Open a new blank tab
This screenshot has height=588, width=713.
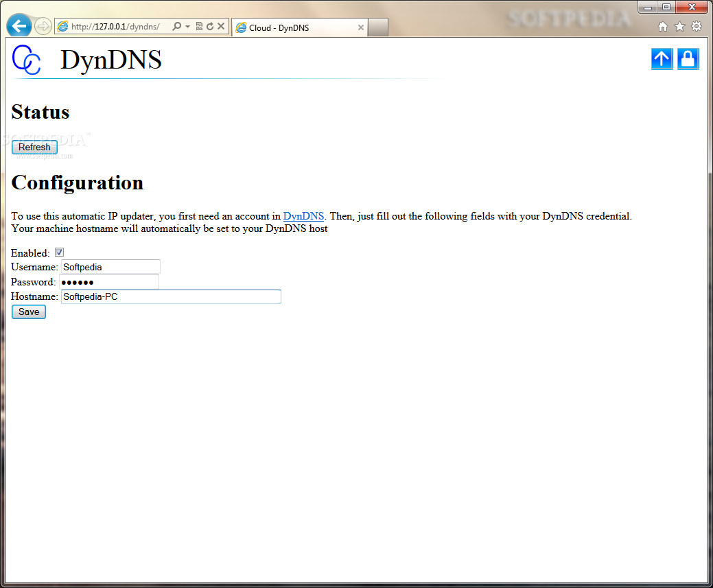point(378,27)
